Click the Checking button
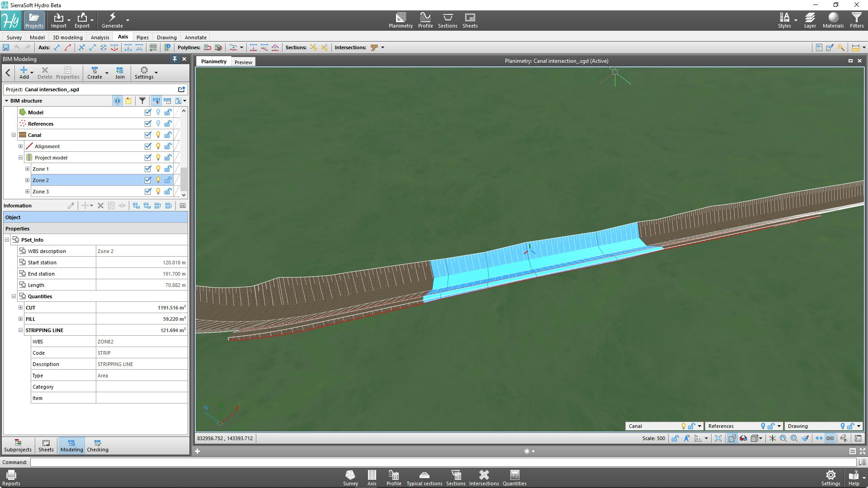Image resolution: width=868 pixels, height=488 pixels. 98,446
